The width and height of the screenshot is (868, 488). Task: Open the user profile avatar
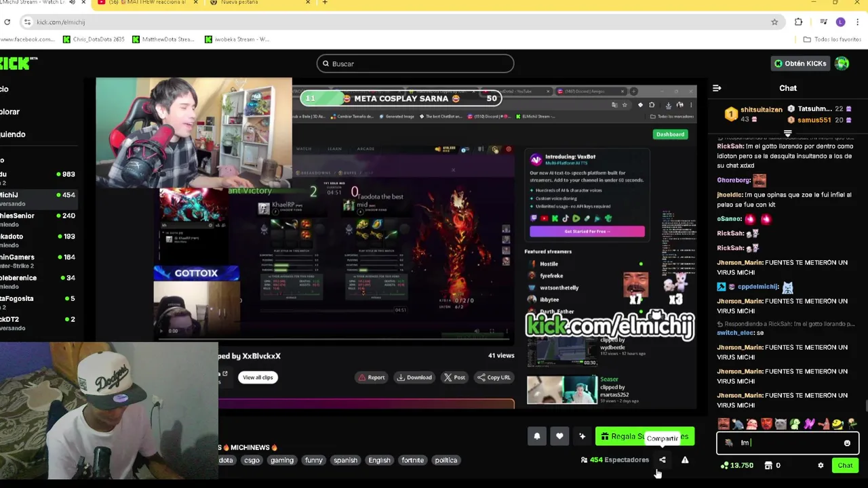point(842,64)
